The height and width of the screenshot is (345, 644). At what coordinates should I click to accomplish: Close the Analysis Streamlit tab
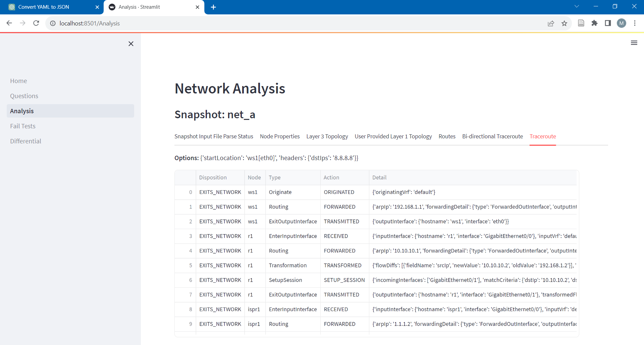[197, 7]
